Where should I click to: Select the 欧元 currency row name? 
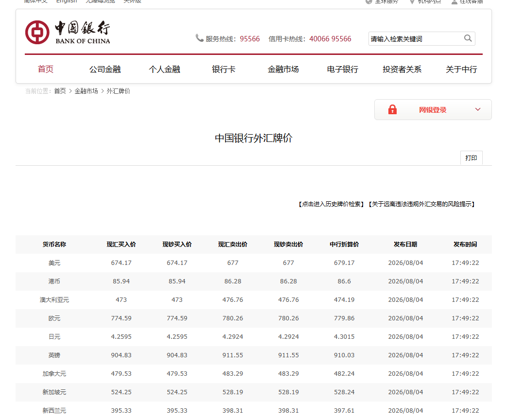coord(54,318)
